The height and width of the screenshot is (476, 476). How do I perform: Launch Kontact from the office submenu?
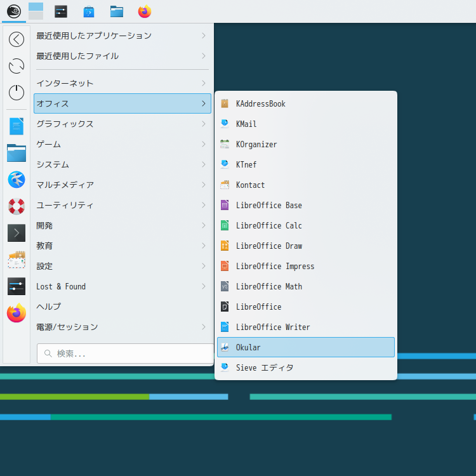click(306, 185)
